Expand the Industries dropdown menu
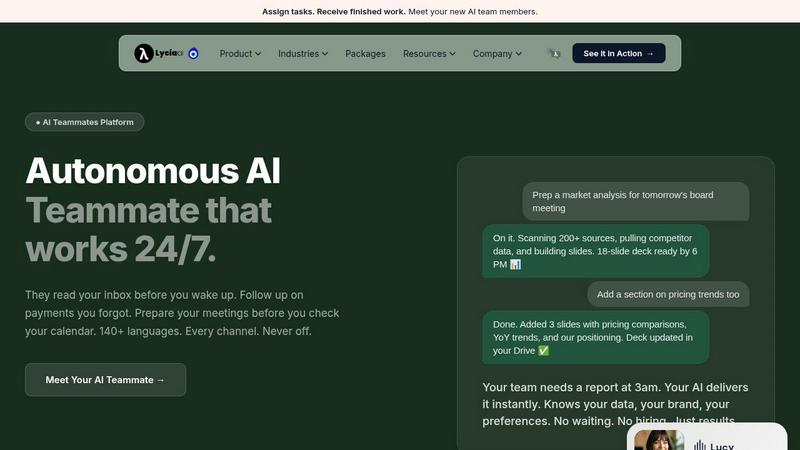The image size is (800, 450). coord(303,54)
